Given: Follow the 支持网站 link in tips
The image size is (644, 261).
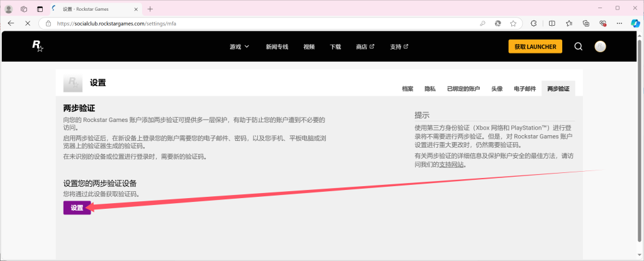Looking at the screenshot, I should [x=452, y=164].
